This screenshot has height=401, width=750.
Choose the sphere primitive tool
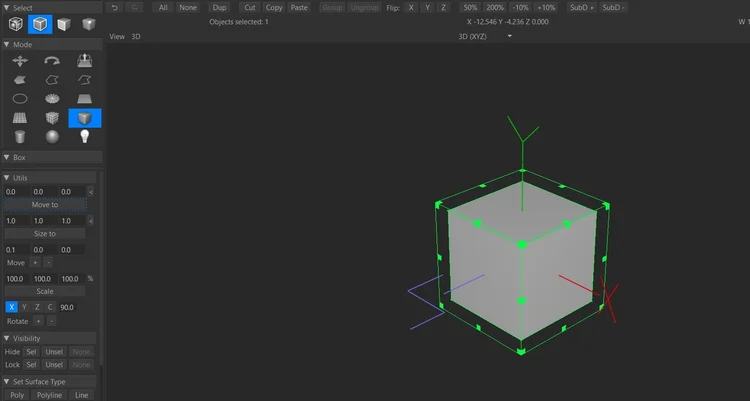pyautogui.click(x=52, y=137)
